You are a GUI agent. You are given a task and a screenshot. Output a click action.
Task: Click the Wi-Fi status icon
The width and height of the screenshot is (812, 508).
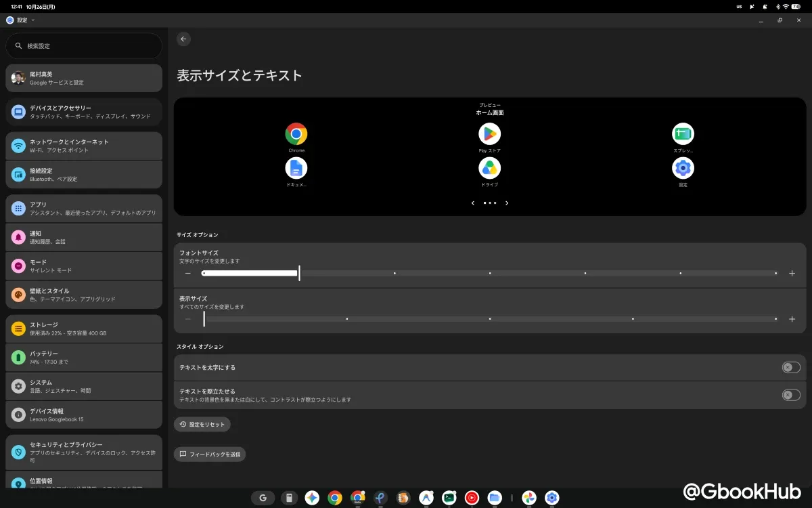point(785,6)
